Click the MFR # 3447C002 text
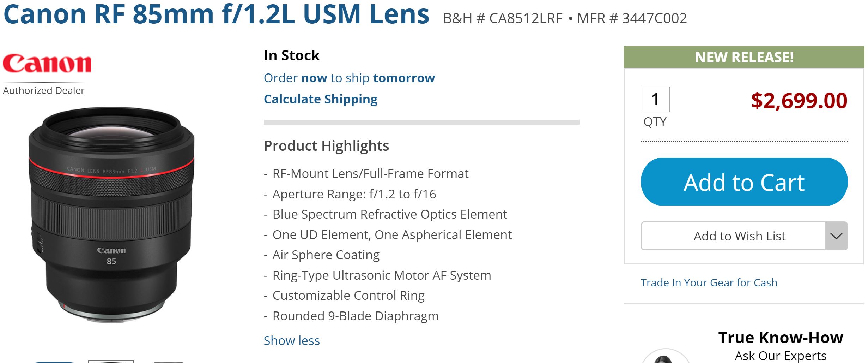Viewport: 868px width, 363px height. (x=632, y=18)
